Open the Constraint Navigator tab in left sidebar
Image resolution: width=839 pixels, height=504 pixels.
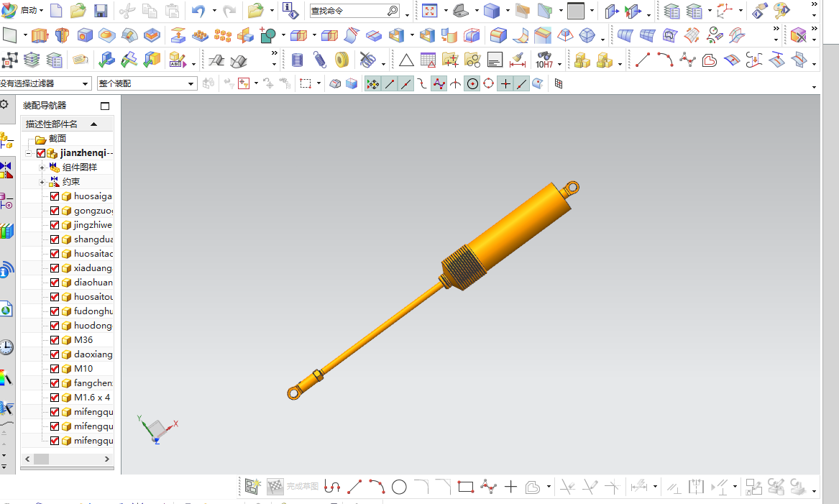coord(6,170)
